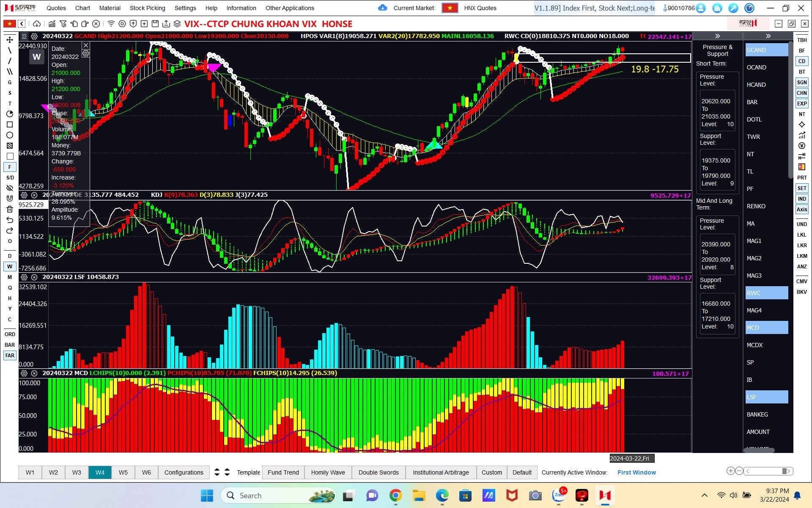Click the blue microphone icon at top right

734,8
